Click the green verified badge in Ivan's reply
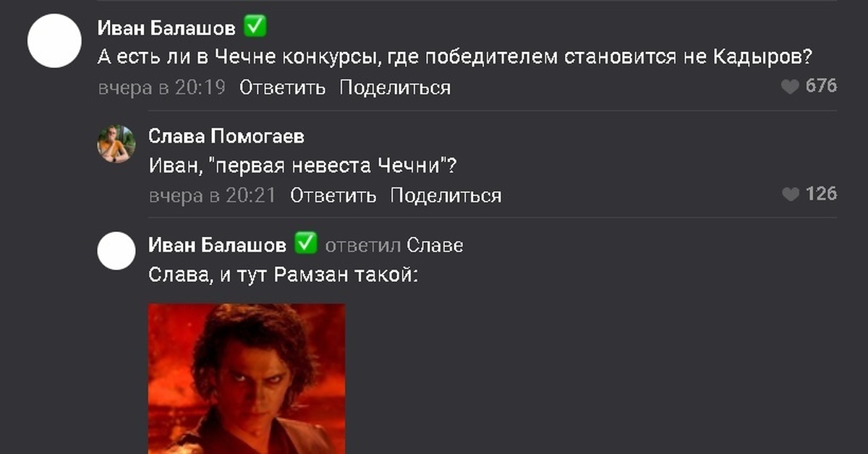Viewport: 868px width, 454px height. coord(306,244)
